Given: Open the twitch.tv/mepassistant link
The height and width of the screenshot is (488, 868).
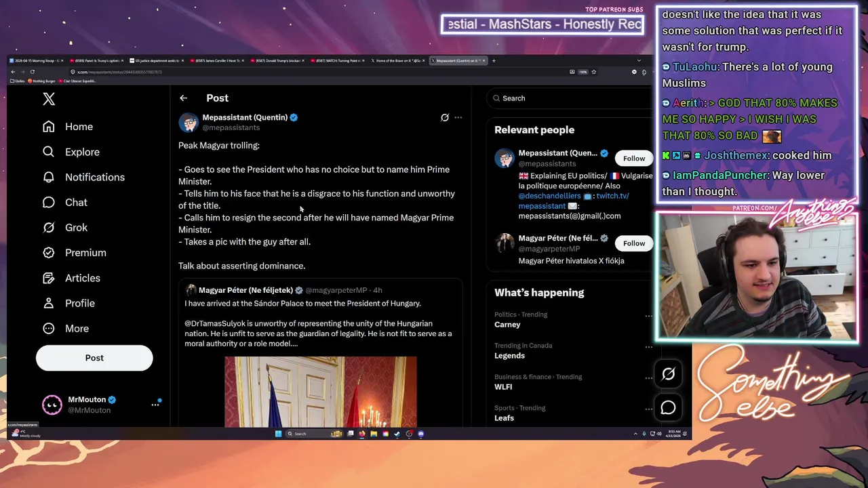Looking at the screenshot, I should (x=574, y=201).
